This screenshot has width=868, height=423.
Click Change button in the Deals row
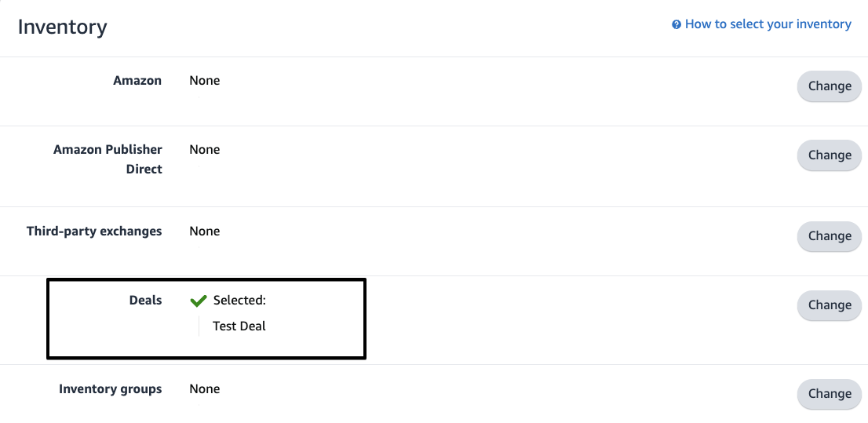click(x=830, y=305)
